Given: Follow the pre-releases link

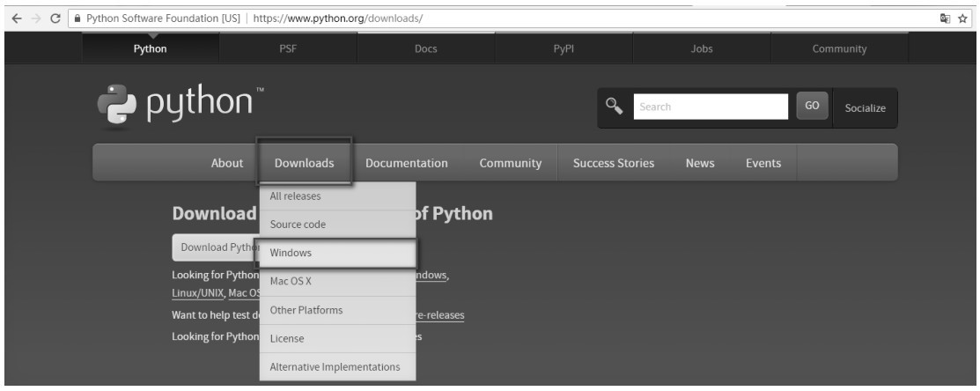Looking at the screenshot, I should pos(440,314).
